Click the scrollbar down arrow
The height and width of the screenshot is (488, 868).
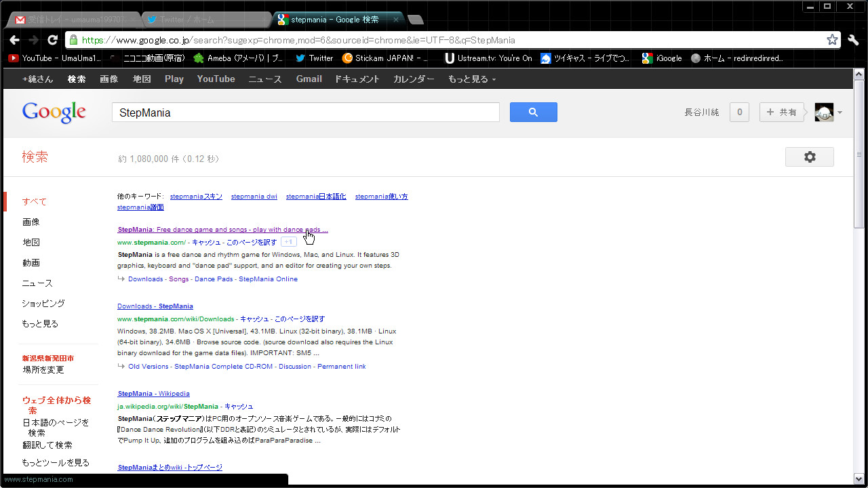point(859,479)
